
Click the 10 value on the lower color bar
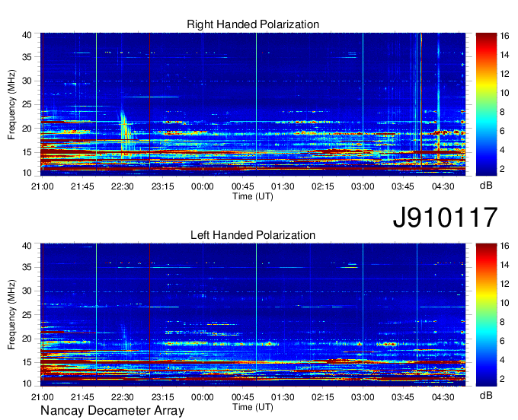coord(504,303)
